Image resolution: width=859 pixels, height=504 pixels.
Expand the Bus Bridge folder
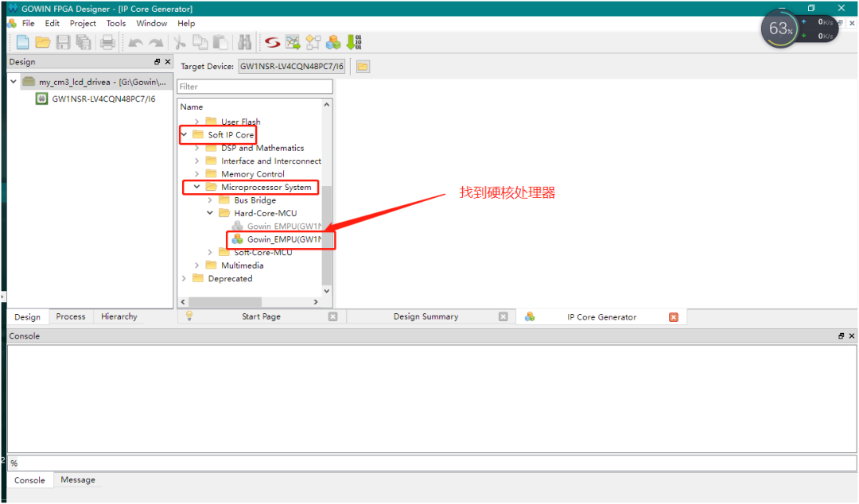point(210,200)
